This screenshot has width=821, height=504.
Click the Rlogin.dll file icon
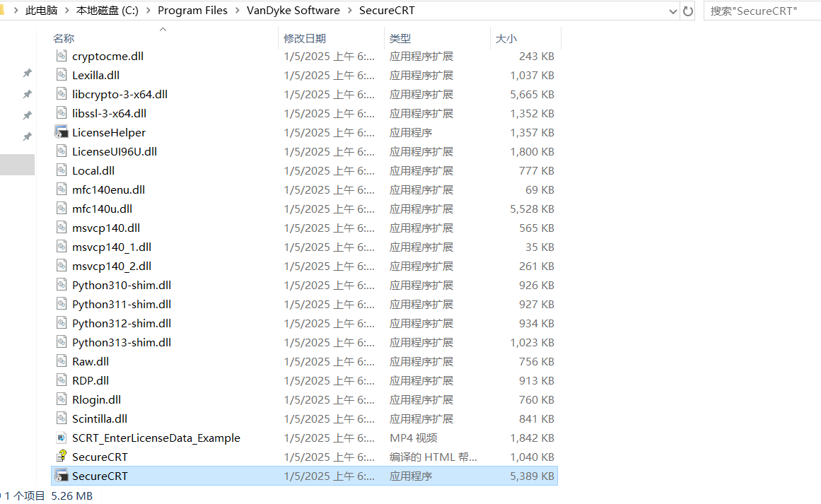pyautogui.click(x=62, y=399)
